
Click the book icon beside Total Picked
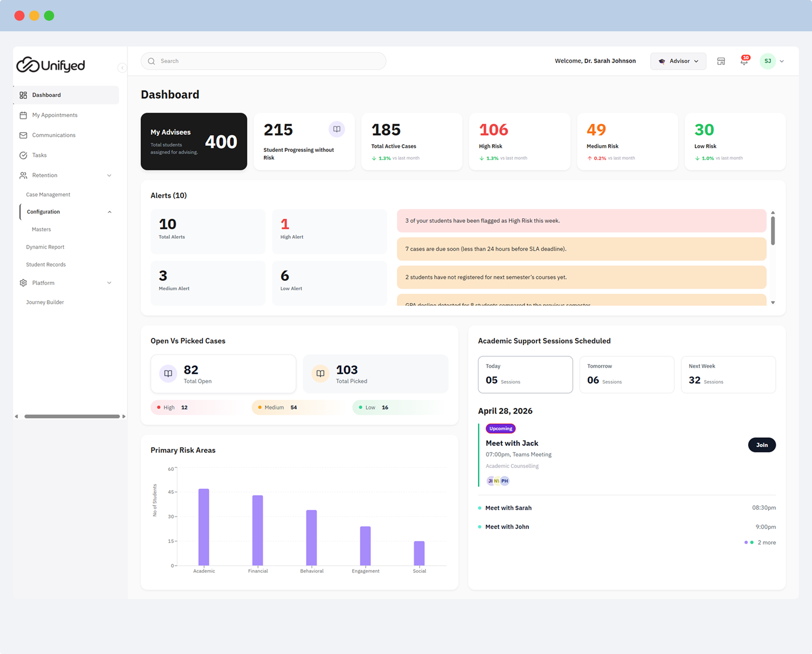tap(320, 374)
